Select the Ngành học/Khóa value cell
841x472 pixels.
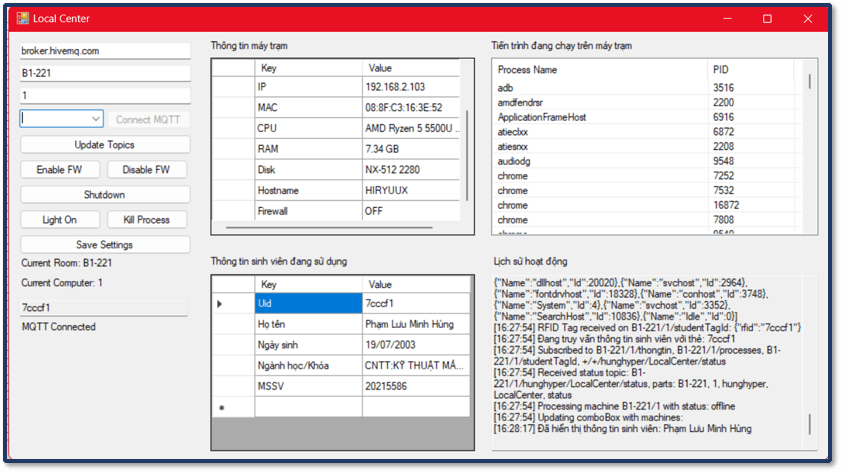tap(416, 366)
